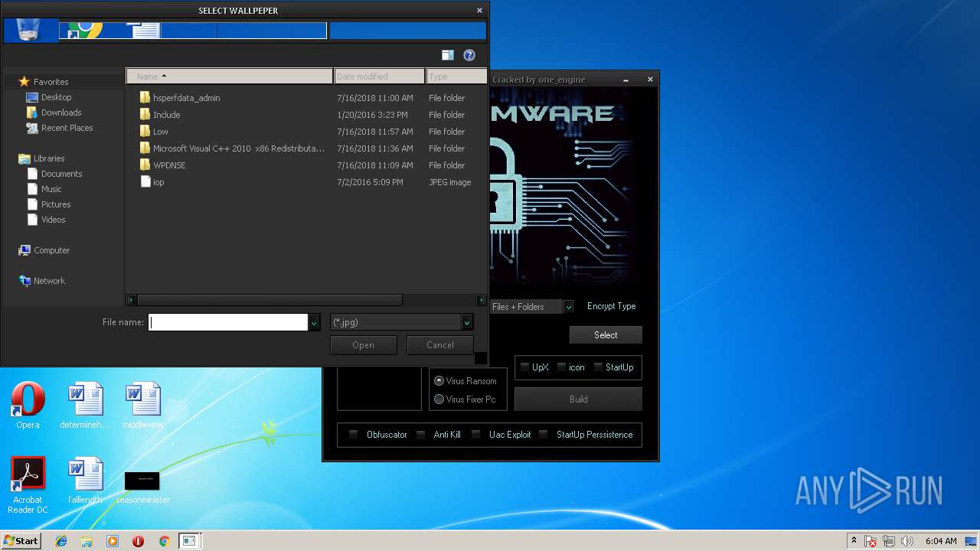Image resolution: width=980 pixels, height=551 pixels.
Task: Click the horizontal scrollbar in file list
Action: 269,300
